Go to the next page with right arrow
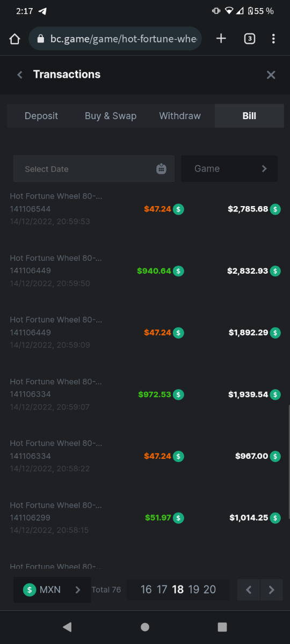Image resolution: width=290 pixels, height=644 pixels. (x=272, y=590)
